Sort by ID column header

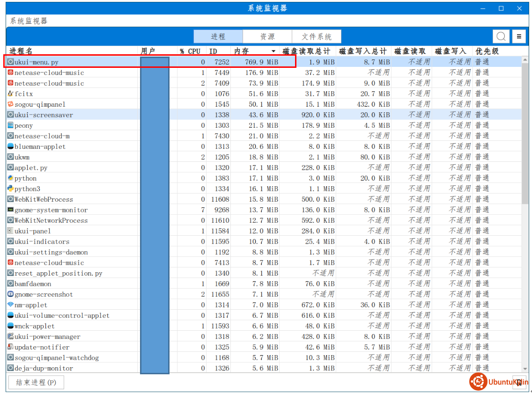pos(219,51)
